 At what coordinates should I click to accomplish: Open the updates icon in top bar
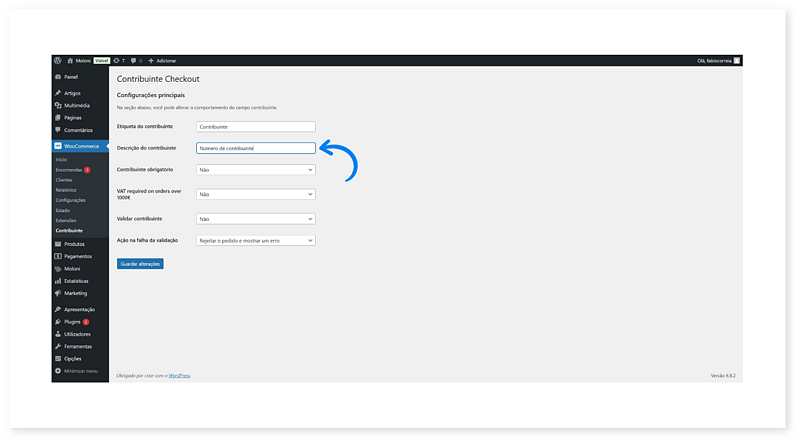pyautogui.click(x=119, y=60)
